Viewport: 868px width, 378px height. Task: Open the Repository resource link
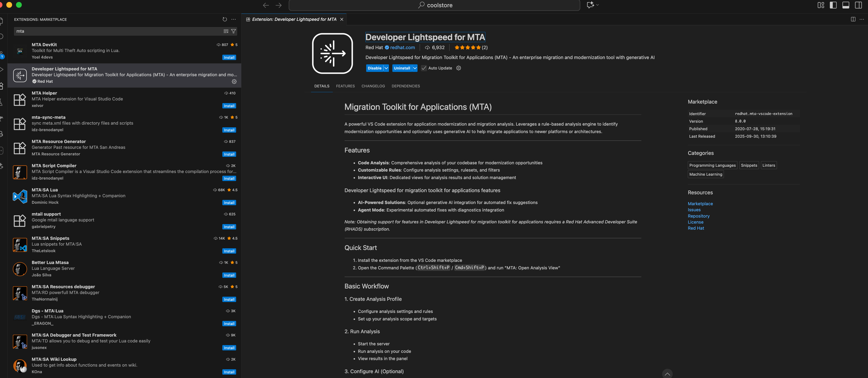(x=698, y=216)
